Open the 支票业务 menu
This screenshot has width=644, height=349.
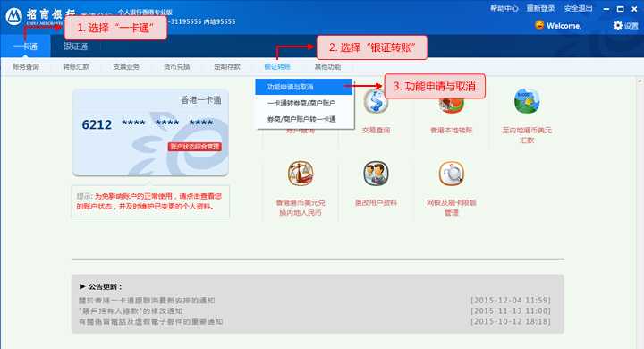126,66
